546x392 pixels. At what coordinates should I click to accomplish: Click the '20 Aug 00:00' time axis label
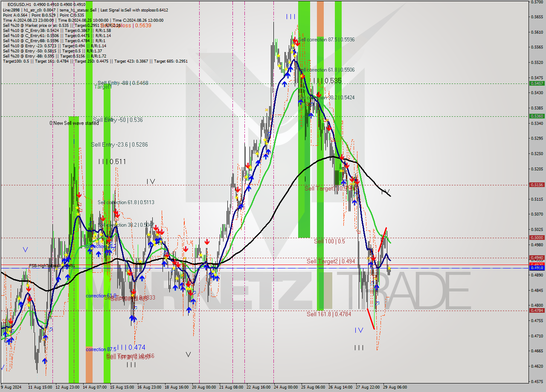204,387
